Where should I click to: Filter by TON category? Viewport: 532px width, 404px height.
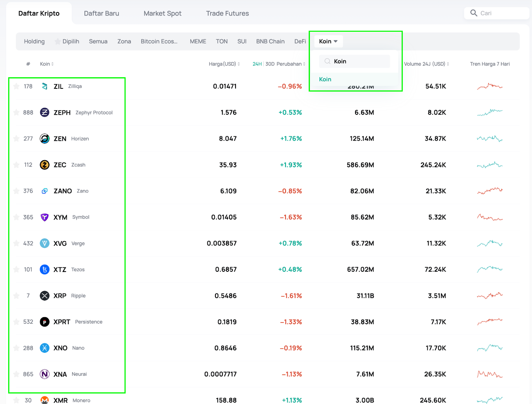(222, 41)
